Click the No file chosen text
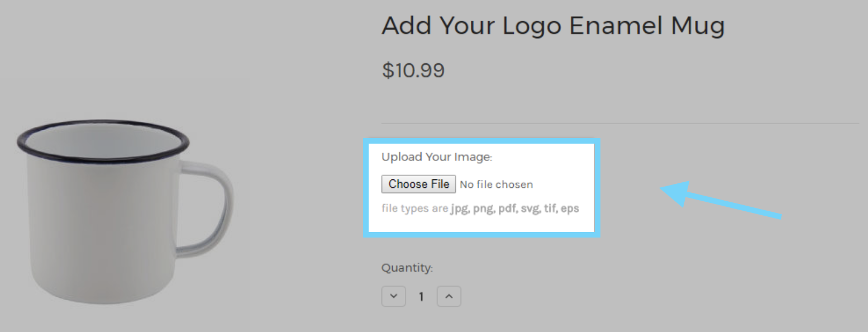 click(496, 184)
